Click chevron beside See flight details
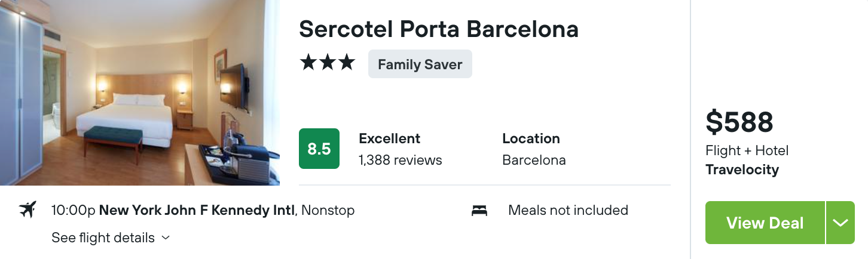 [166, 238]
